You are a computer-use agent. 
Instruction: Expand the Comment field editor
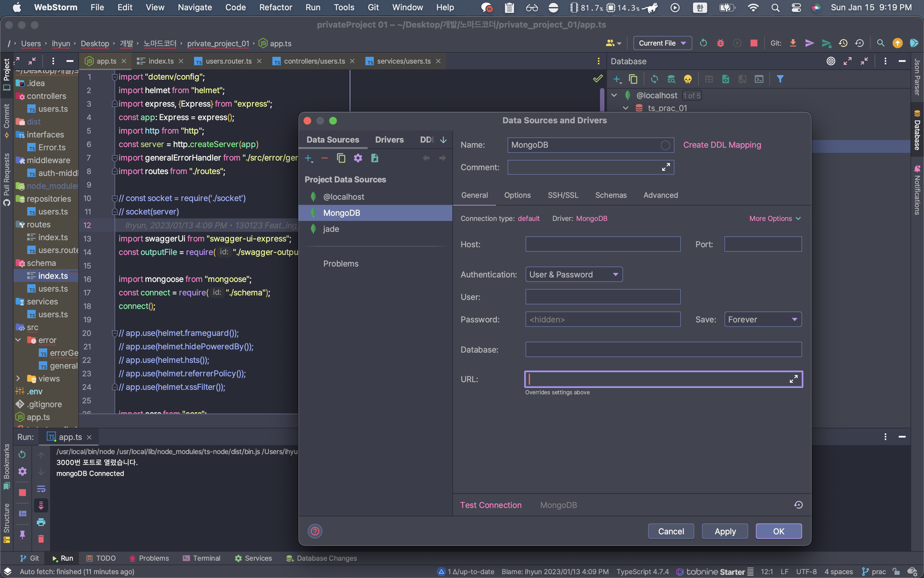point(665,167)
